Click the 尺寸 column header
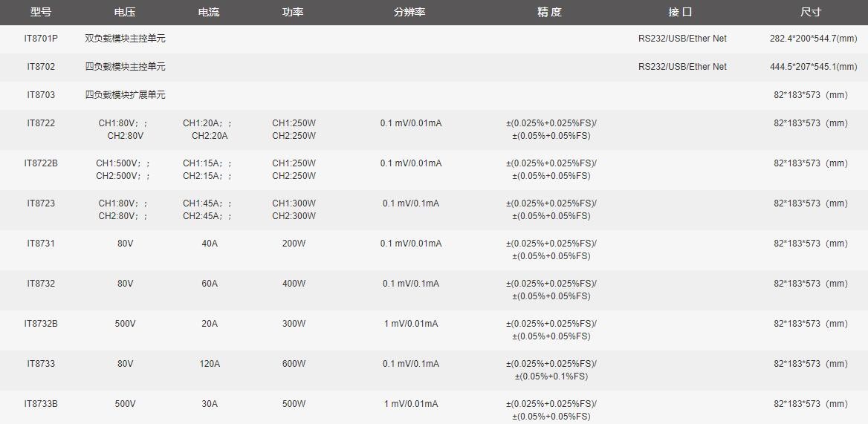This screenshot has width=868, height=424. pos(811,12)
